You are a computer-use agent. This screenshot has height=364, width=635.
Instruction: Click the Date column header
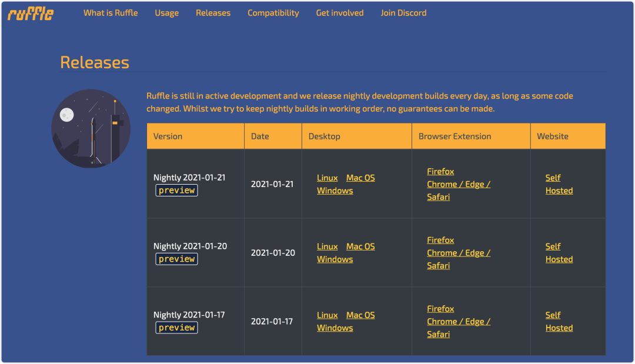(x=273, y=136)
